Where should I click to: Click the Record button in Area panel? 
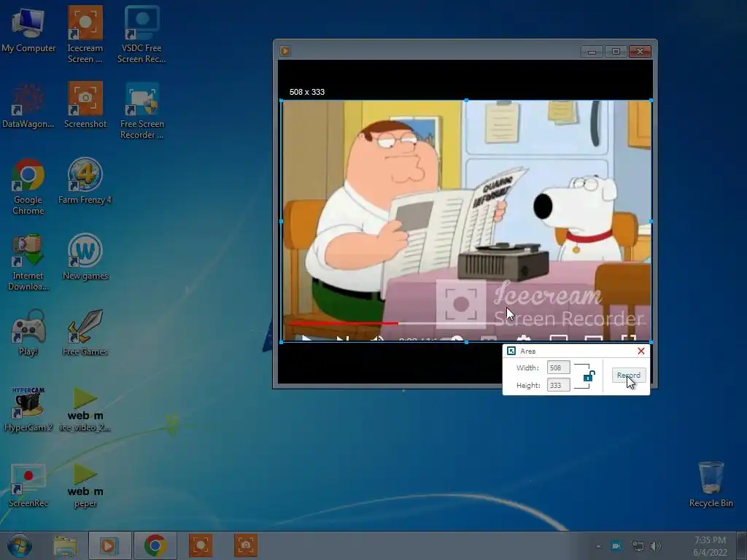(x=628, y=376)
